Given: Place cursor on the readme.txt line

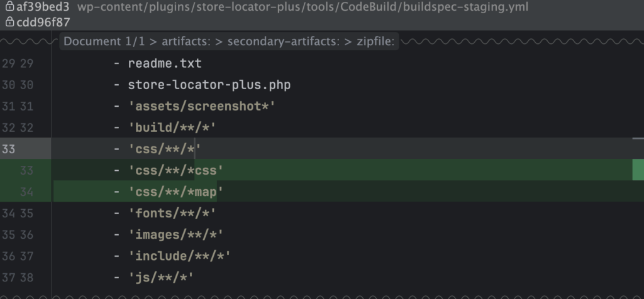Looking at the screenshot, I should pyautogui.click(x=165, y=63).
